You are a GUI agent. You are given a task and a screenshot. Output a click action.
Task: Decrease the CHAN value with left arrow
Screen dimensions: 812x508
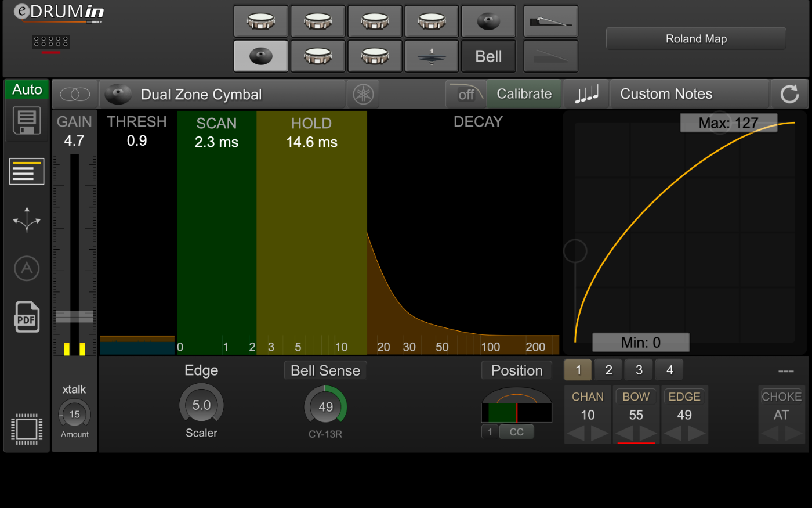(576, 433)
